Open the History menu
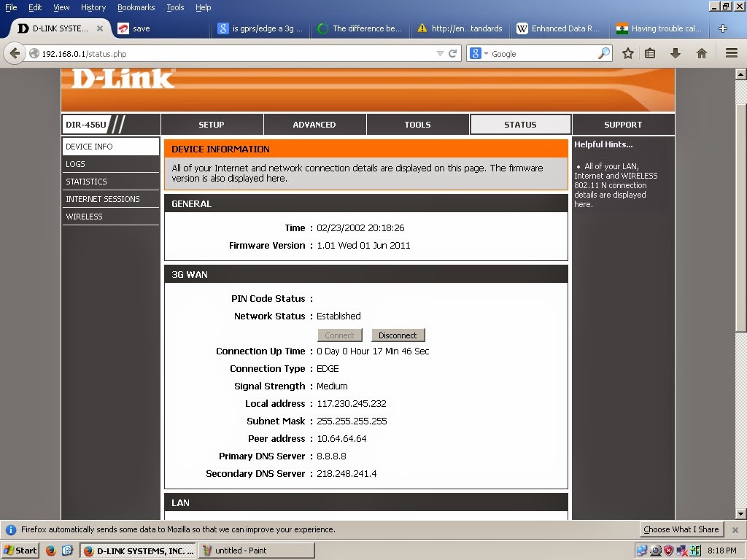 click(x=93, y=7)
